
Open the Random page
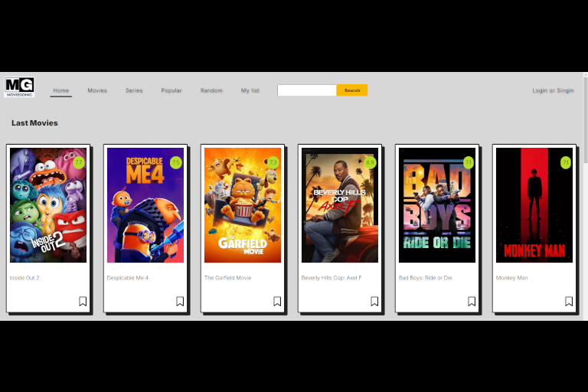click(x=211, y=90)
